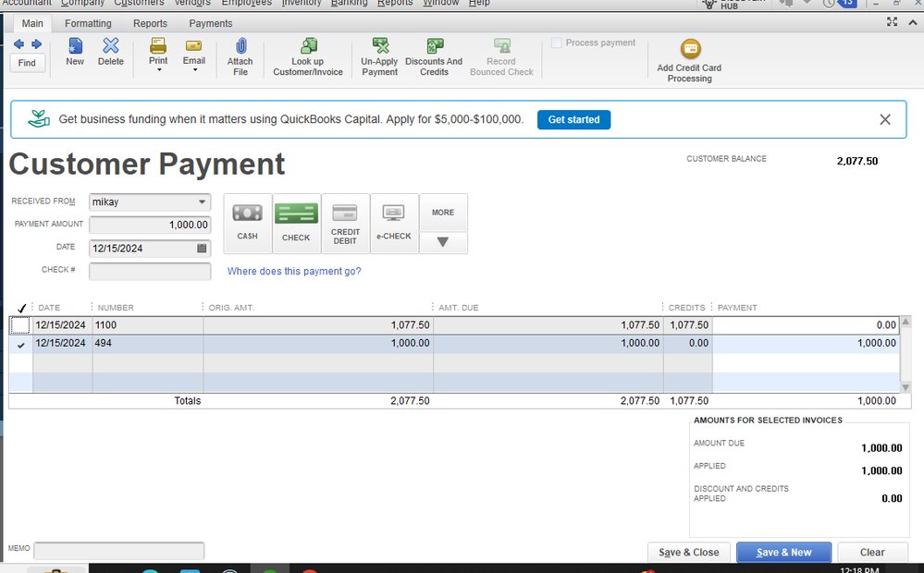Click Get started button
Viewport: 924px width, 573px height.
(x=574, y=119)
